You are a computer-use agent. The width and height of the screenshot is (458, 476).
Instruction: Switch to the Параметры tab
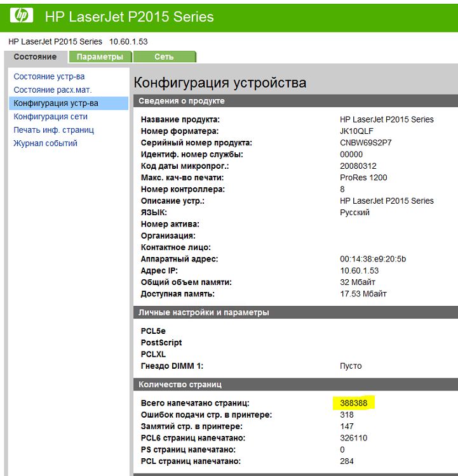[x=100, y=56]
